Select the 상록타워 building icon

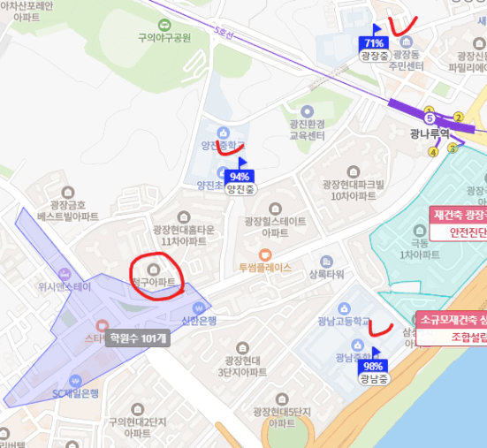point(326,262)
